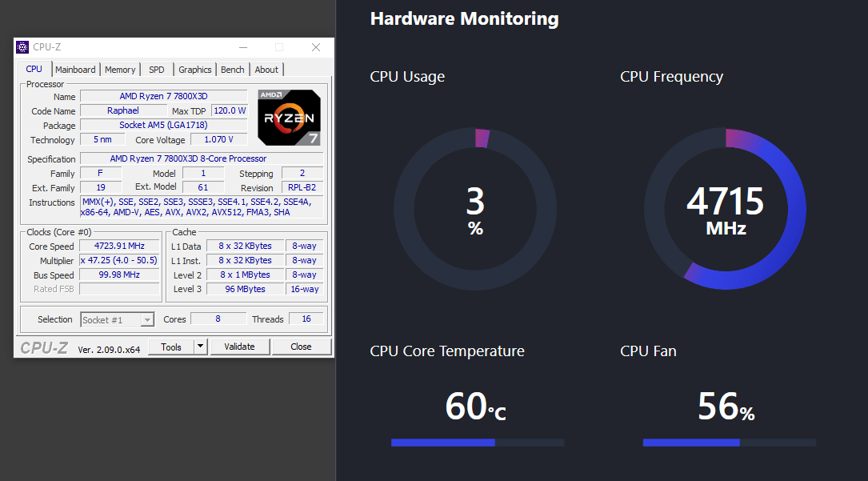Open the Bench tab
Screen dimensions: 868x481
[x=233, y=70]
